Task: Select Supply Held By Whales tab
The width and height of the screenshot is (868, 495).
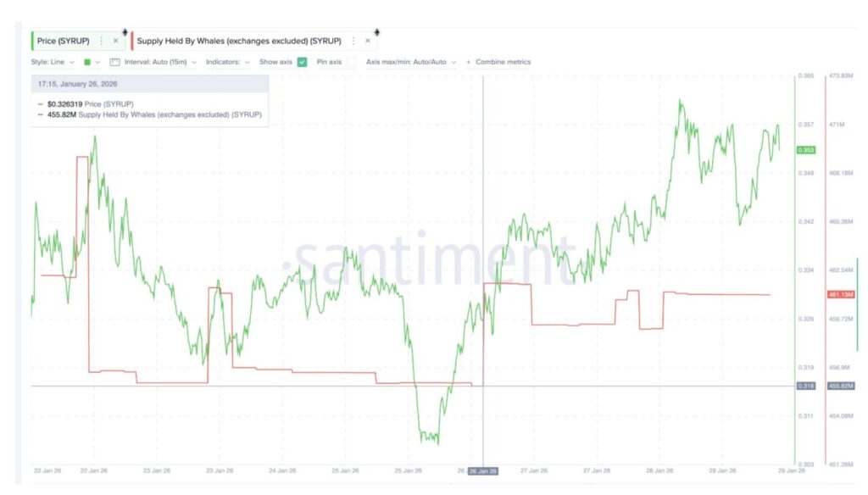Action: click(x=241, y=41)
